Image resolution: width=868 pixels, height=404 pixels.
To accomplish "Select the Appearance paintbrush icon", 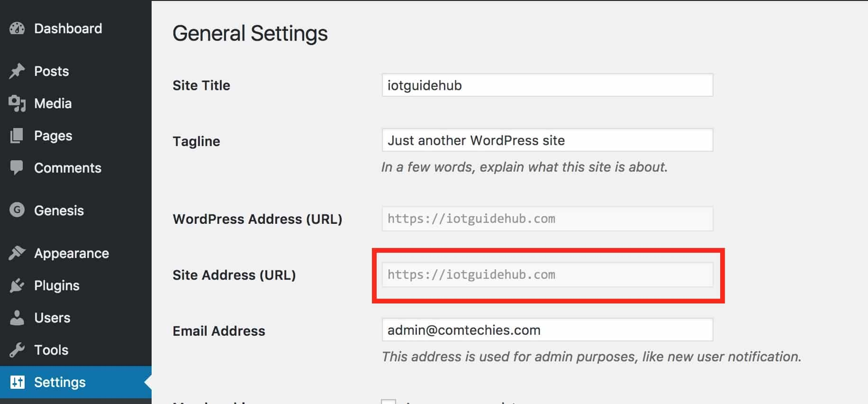I will pyautogui.click(x=17, y=253).
